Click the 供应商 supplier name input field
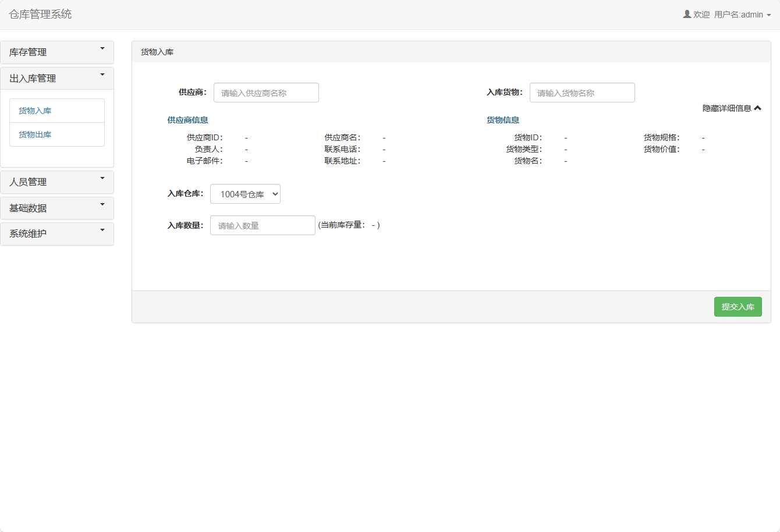Screen dimensions: 780x532 pos(266,92)
